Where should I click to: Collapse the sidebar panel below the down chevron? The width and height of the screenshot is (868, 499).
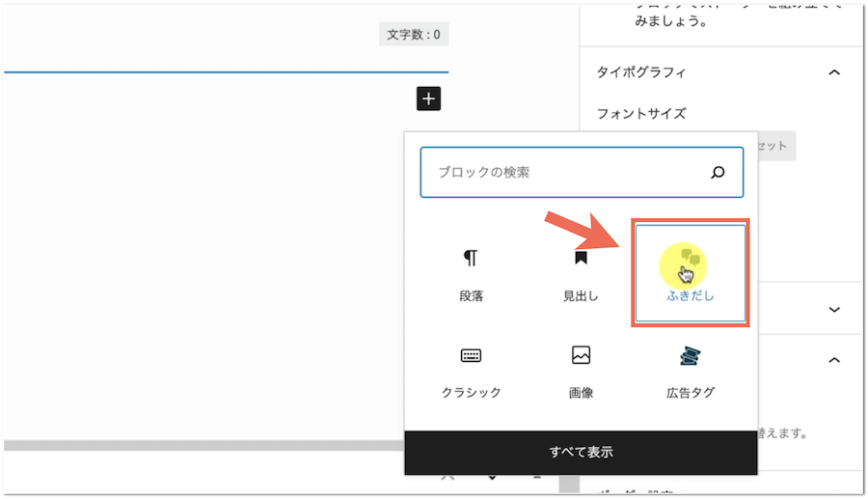834,360
